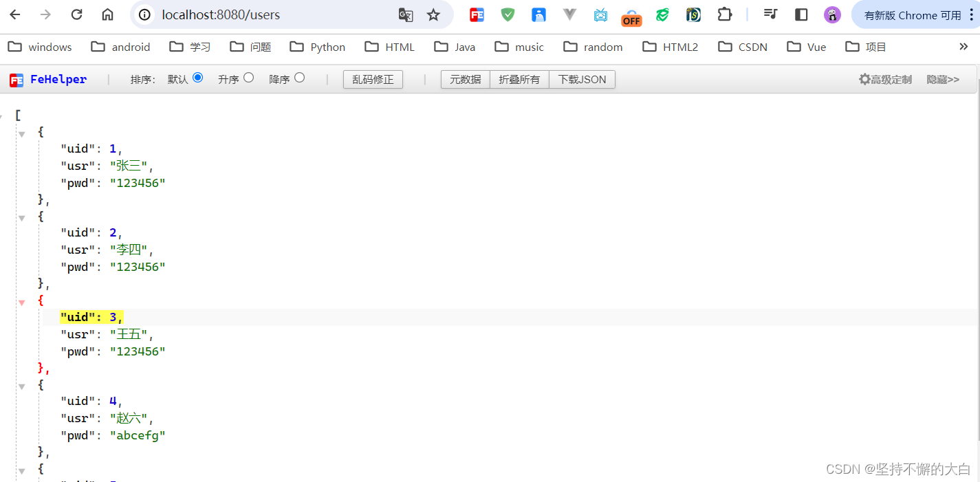Collapse the uid 3 JSON object triangle

pyautogui.click(x=21, y=301)
